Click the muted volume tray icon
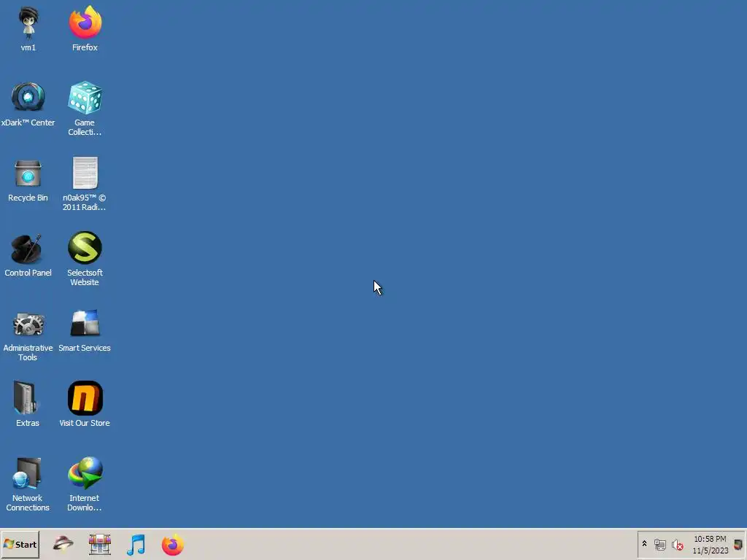 tap(677, 545)
